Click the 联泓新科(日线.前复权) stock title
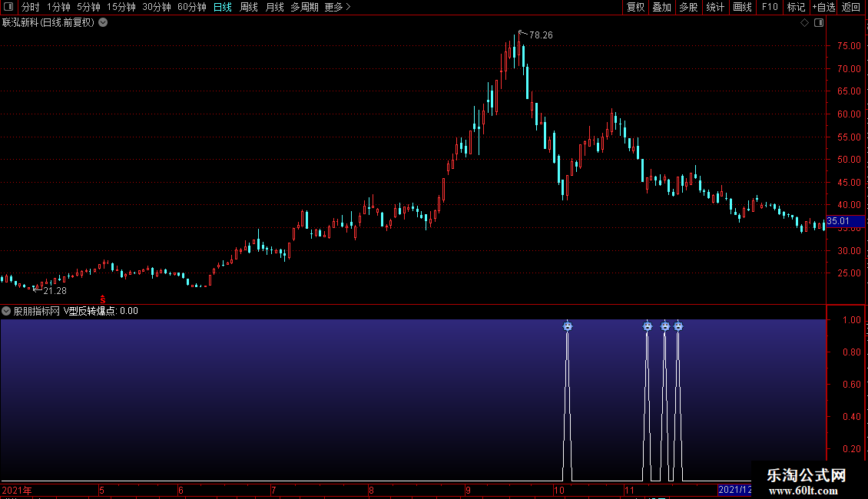 pyautogui.click(x=48, y=23)
